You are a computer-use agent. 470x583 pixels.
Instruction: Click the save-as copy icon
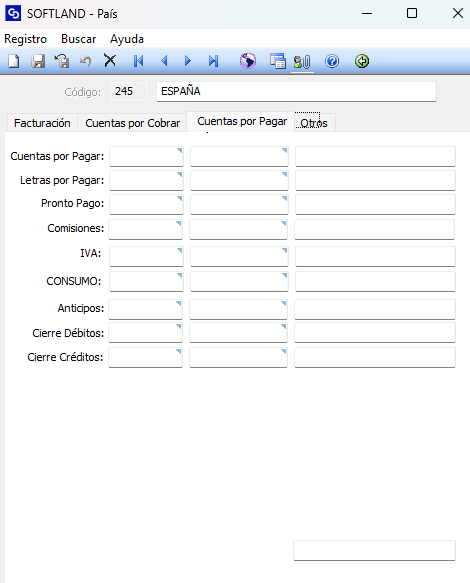[62, 61]
